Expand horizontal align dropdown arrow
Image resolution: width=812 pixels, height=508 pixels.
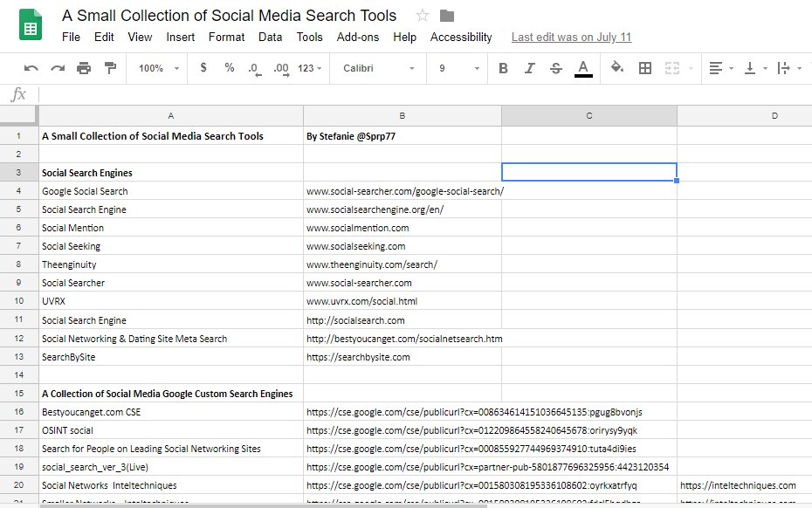(x=731, y=68)
